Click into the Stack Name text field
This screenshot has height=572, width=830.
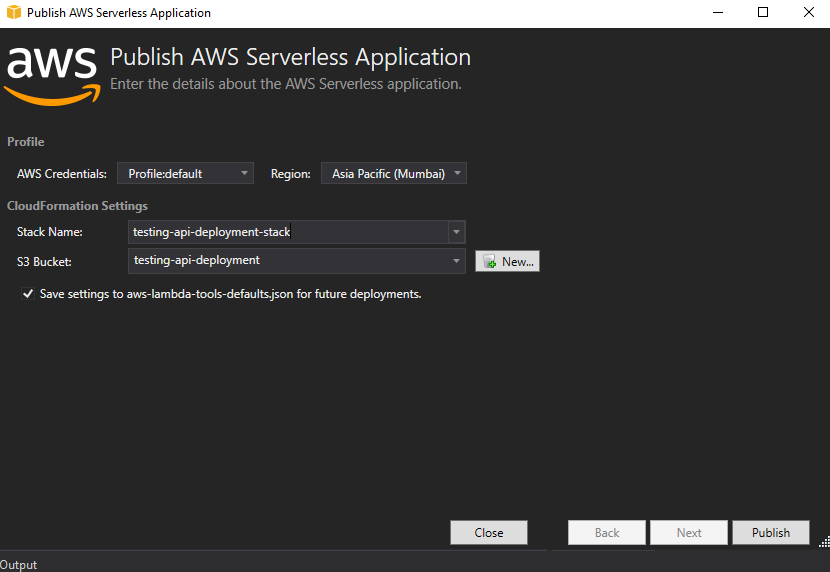[x=288, y=232]
